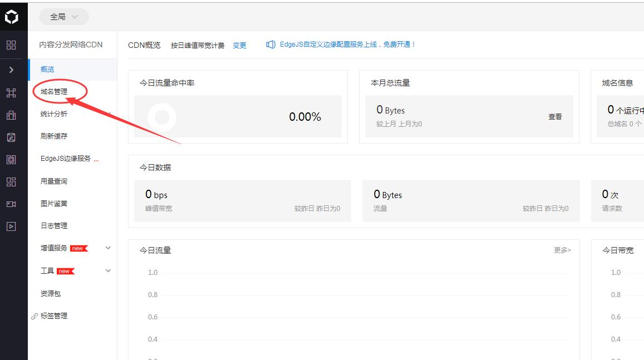Click 增值服务 menu item
Screen dimensions: 644x360
pos(54,248)
